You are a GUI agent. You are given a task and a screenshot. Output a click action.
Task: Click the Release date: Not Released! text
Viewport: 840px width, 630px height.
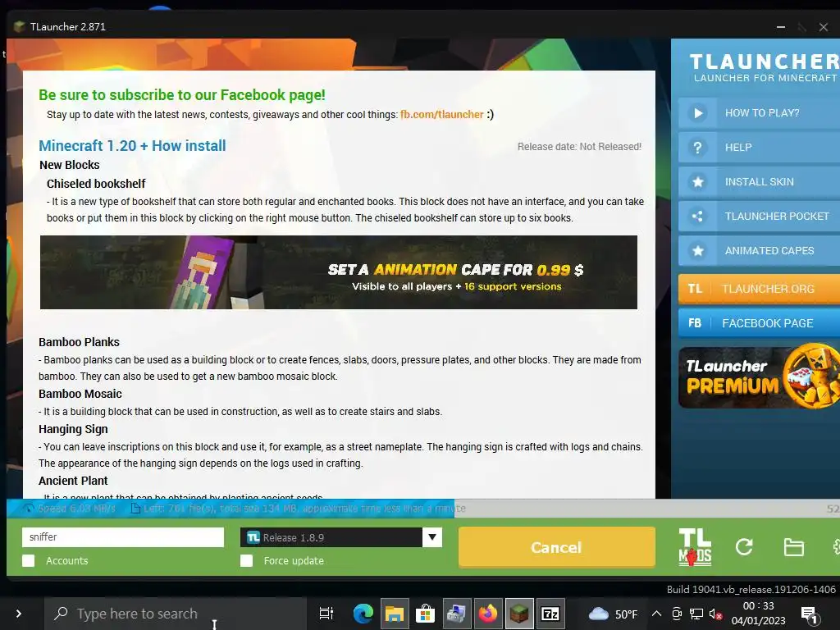coord(579,147)
